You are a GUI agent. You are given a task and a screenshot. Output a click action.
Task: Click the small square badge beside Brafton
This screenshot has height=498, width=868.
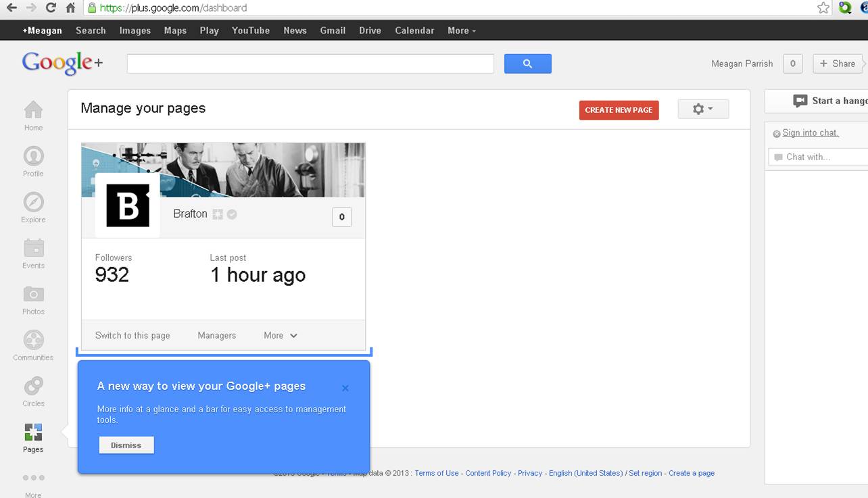pos(218,214)
